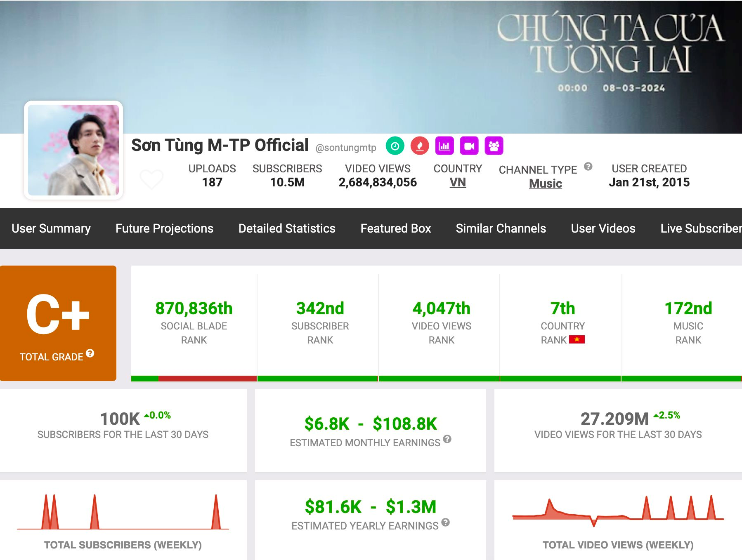The width and height of the screenshot is (742, 560).
Task: Switch to the Future Projections tab
Action: click(164, 228)
